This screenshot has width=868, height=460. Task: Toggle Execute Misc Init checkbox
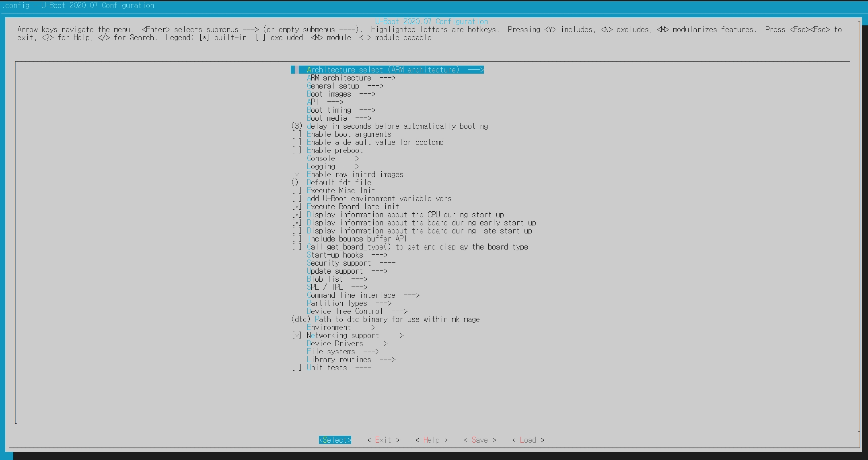333,190
